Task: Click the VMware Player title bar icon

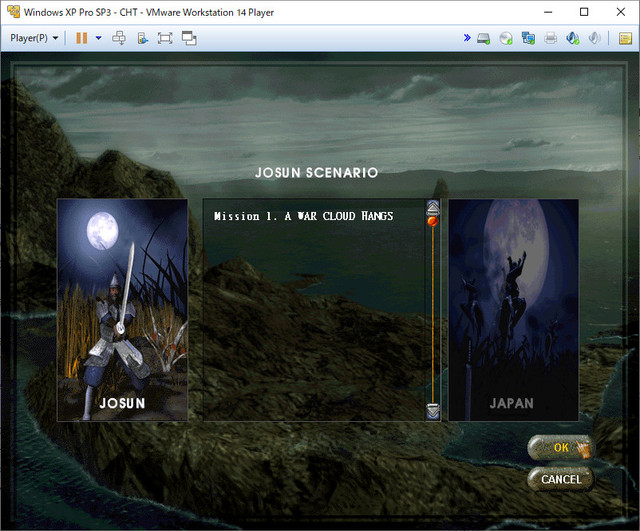Action: (13, 12)
